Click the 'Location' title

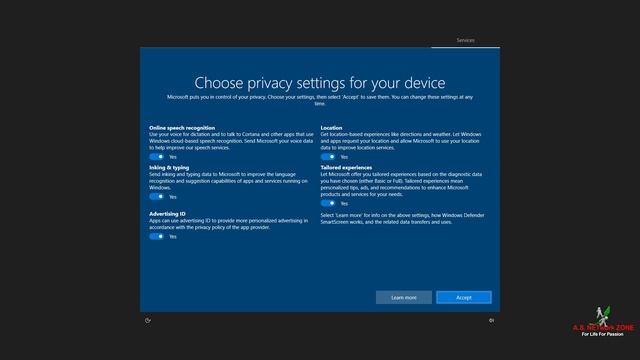coord(331,128)
